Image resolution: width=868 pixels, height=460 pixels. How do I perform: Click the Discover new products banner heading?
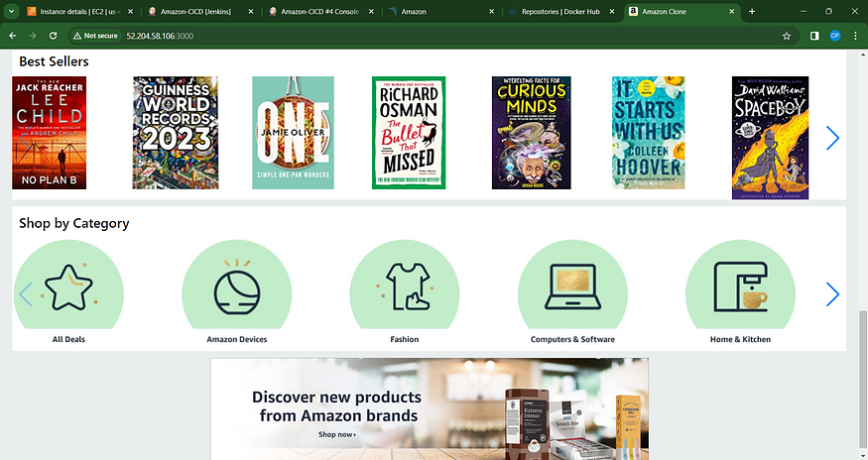(337, 406)
